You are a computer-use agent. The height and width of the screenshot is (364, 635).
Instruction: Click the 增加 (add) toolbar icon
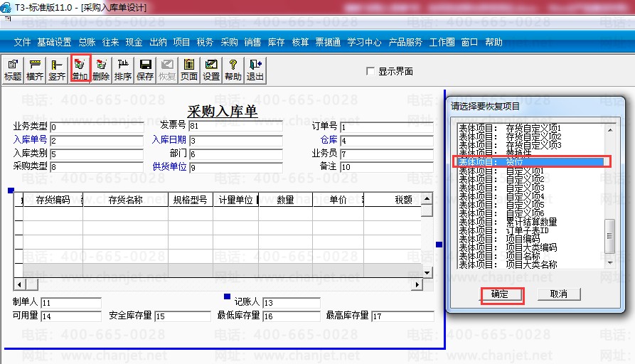tap(80, 70)
